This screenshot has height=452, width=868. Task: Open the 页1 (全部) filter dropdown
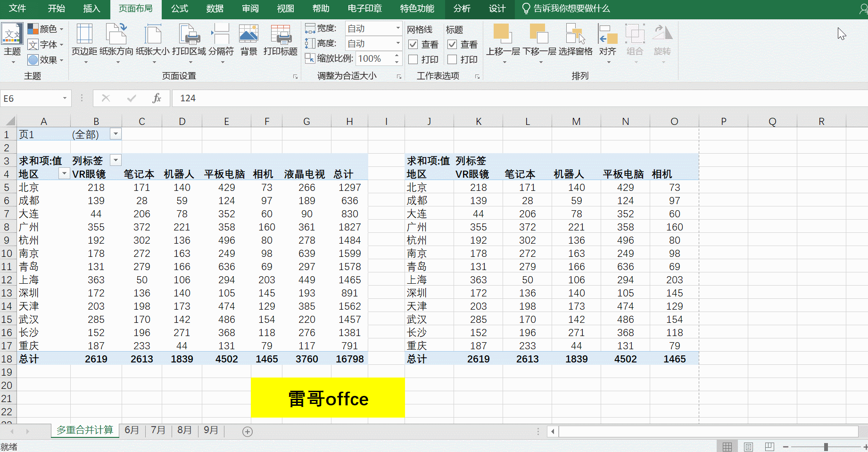(116, 134)
